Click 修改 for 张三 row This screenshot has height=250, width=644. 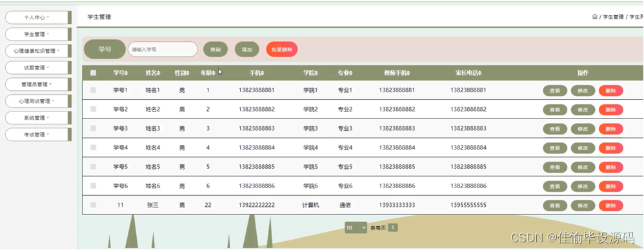click(583, 206)
